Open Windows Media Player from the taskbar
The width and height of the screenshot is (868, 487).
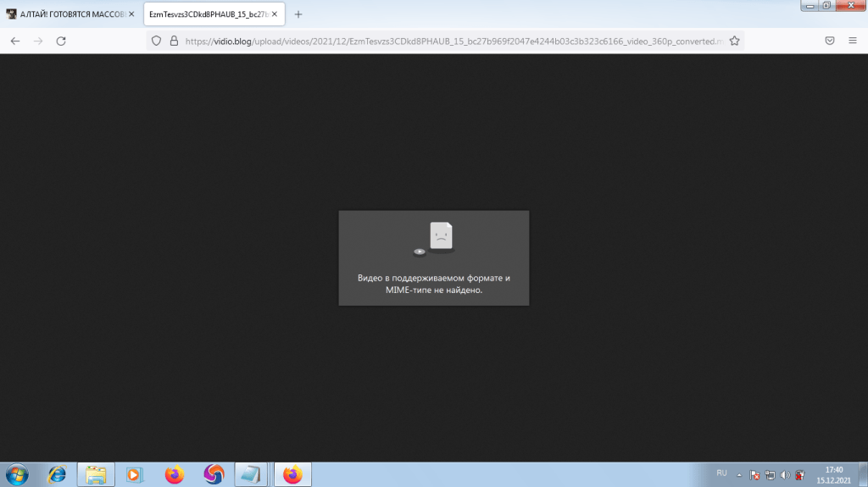pyautogui.click(x=134, y=474)
